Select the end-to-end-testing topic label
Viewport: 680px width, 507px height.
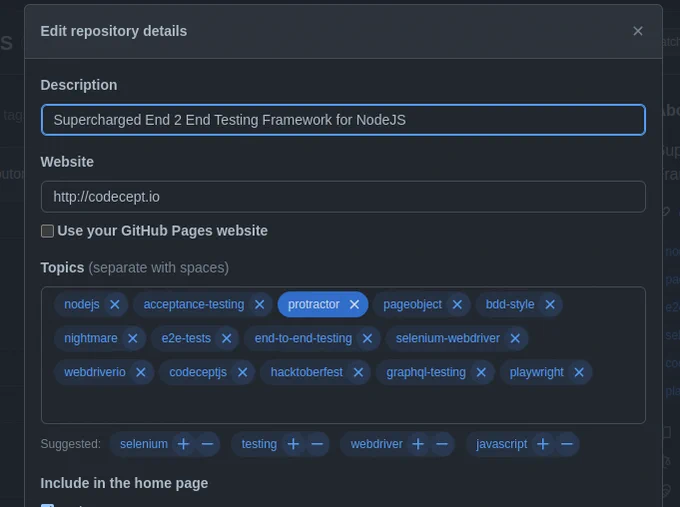pyautogui.click(x=303, y=338)
